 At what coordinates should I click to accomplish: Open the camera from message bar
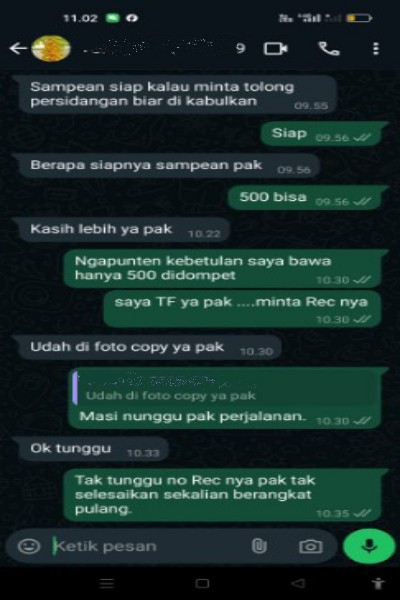tap(310, 546)
